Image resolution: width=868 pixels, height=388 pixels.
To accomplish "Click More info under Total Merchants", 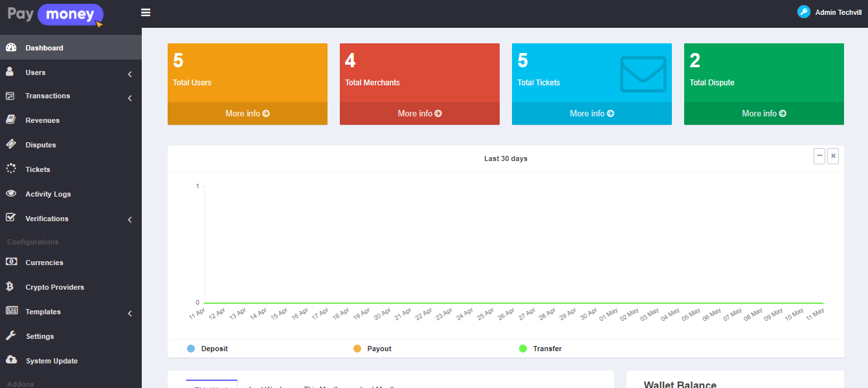I will 419,113.
